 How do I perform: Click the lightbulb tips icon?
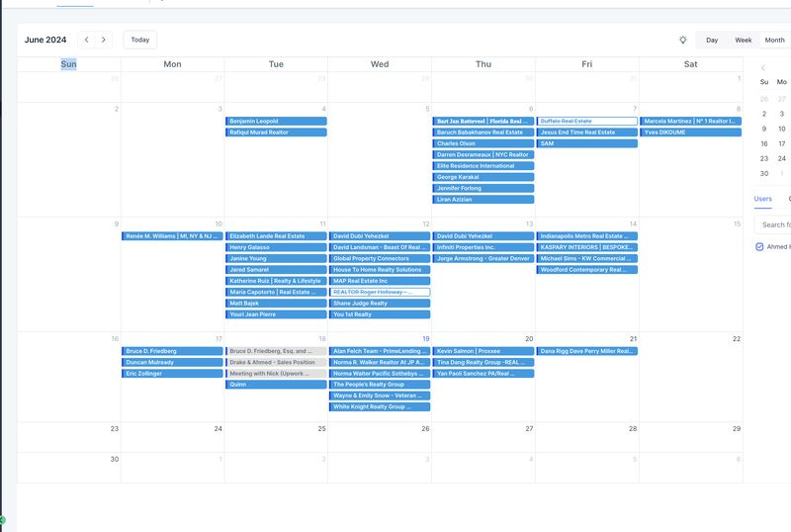point(682,40)
